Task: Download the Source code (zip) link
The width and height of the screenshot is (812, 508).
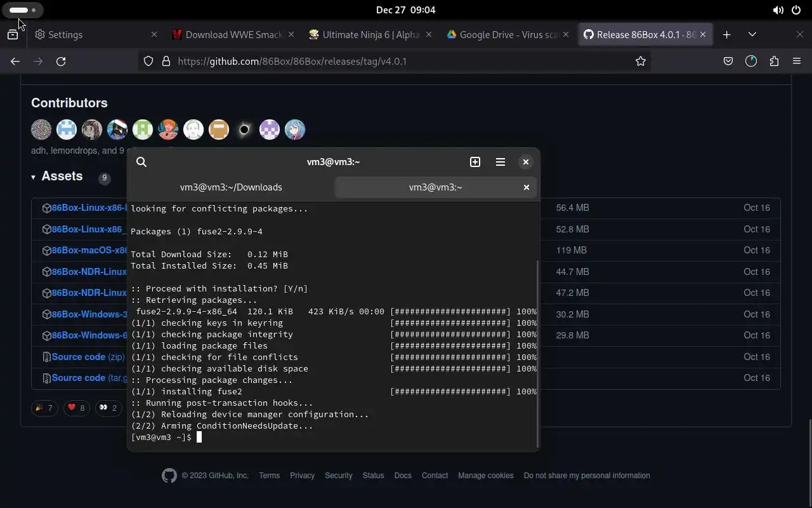Action: (x=88, y=357)
